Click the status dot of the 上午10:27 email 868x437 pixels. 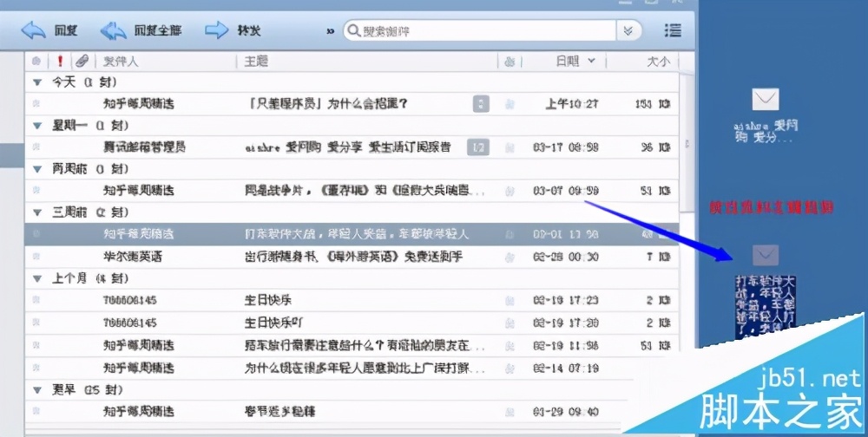tap(36, 103)
